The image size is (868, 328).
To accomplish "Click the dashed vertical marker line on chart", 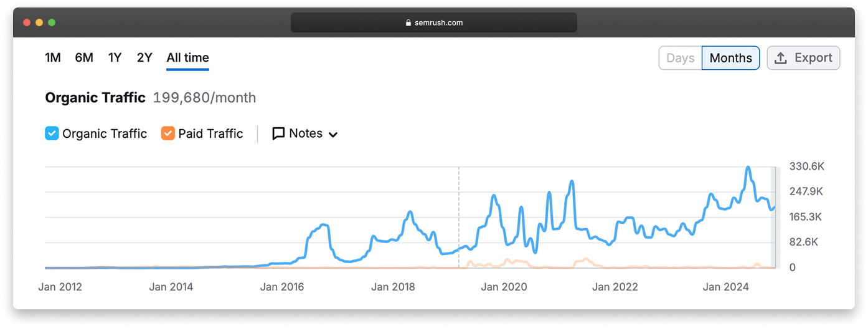I will pyautogui.click(x=459, y=217).
